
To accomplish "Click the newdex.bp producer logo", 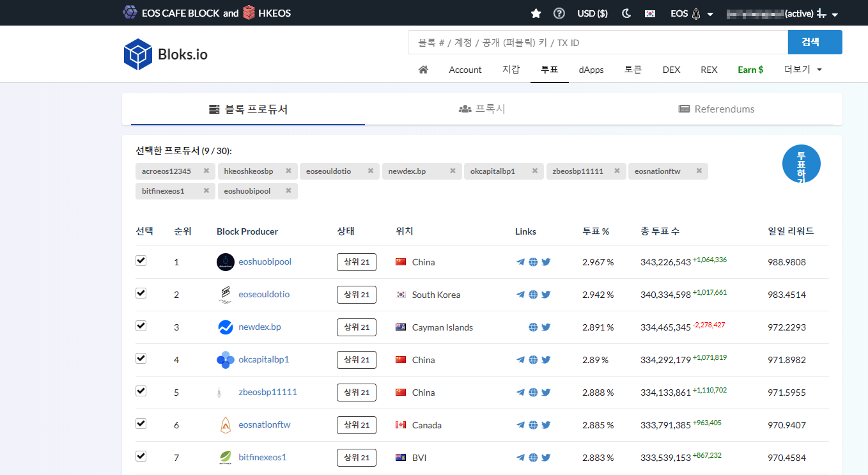I will point(226,327).
